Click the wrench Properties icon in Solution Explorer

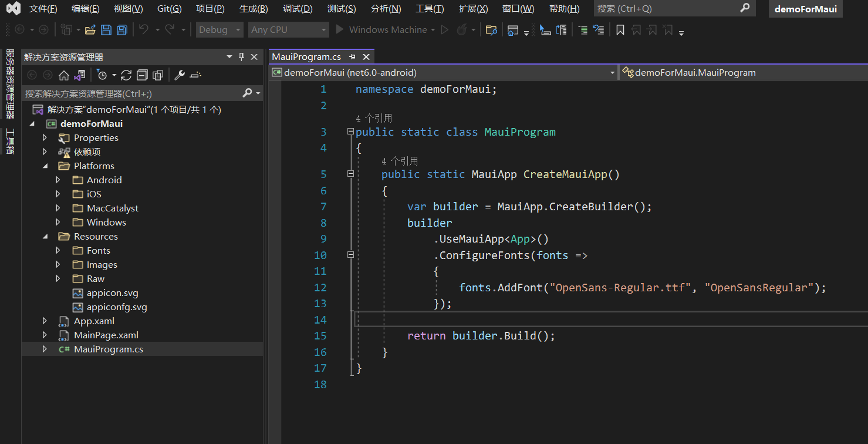(x=180, y=75)
